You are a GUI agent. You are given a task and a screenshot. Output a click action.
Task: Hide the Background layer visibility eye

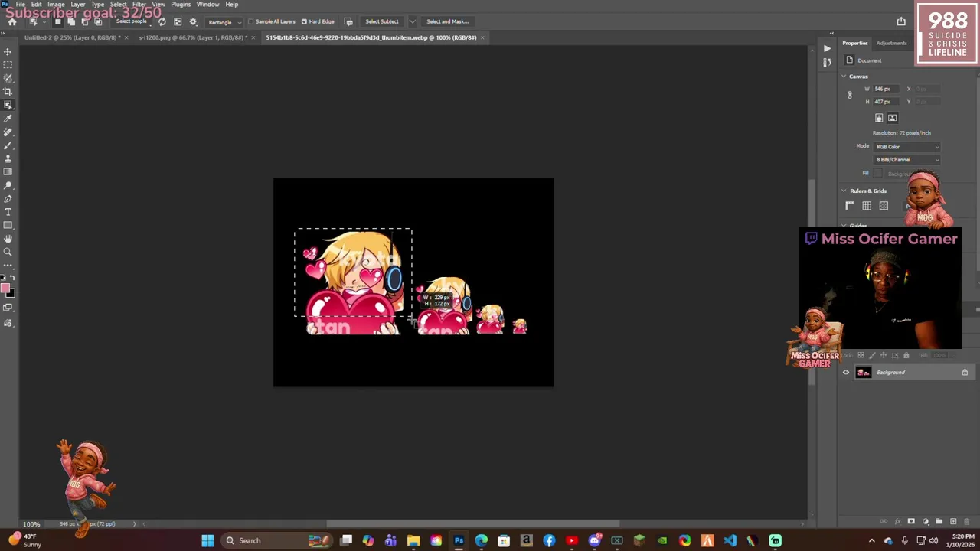pos(846,373)
